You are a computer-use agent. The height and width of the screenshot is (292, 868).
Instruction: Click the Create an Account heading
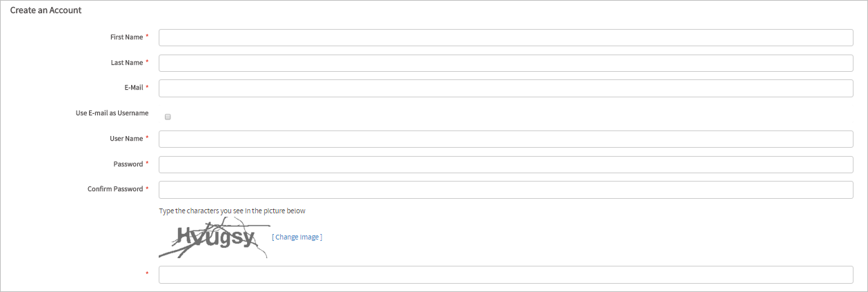(x=46, y=10)
